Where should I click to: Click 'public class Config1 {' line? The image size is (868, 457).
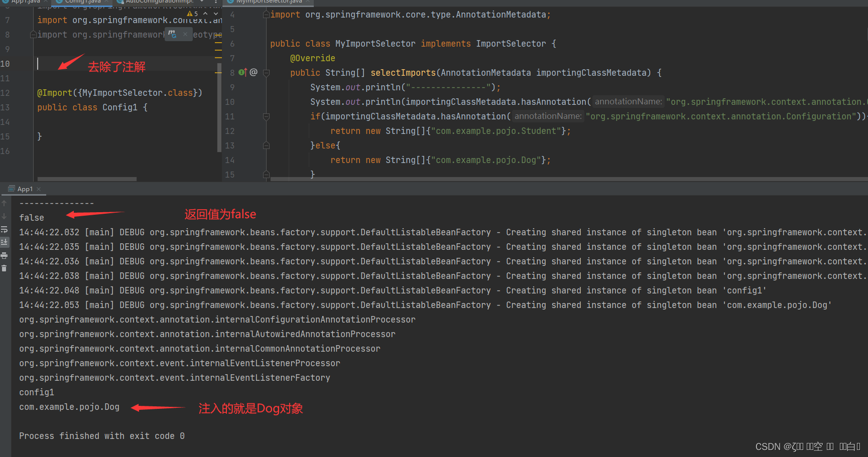92,107
